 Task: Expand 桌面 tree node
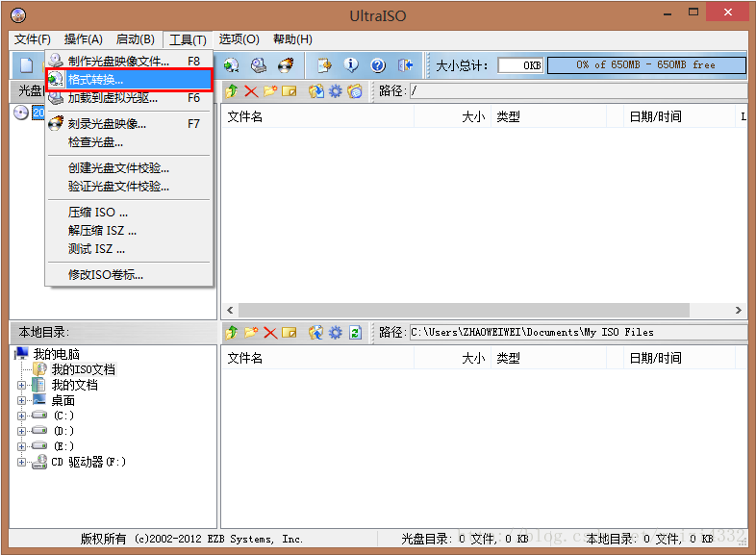point(21,401)
